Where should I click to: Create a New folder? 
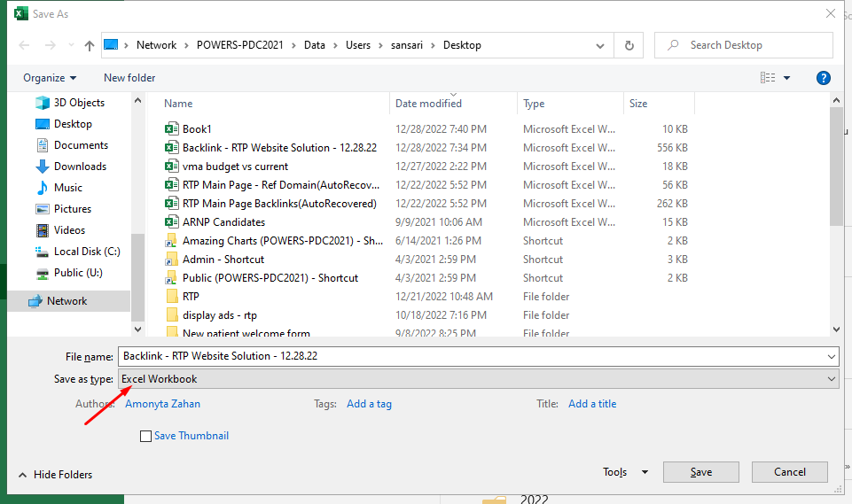pyautogui.click(x=129, y=78)
